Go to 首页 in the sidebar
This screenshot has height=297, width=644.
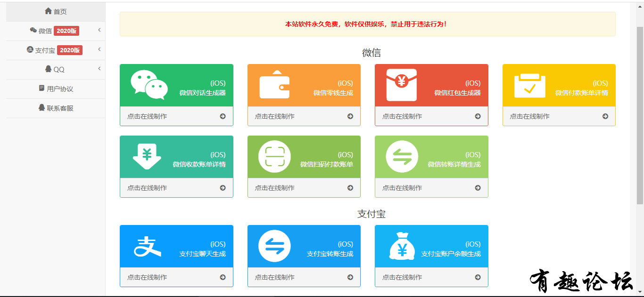[56, 11]
